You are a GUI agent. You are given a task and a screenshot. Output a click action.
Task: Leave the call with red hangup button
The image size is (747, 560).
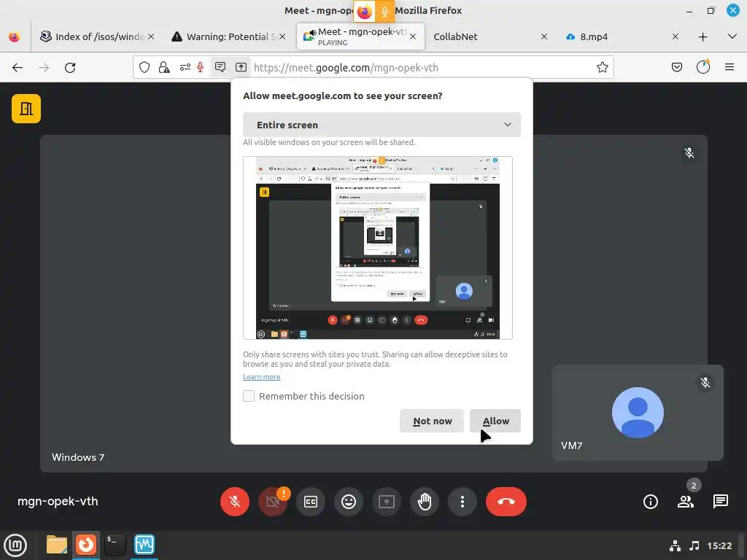(x=506, y=502)
